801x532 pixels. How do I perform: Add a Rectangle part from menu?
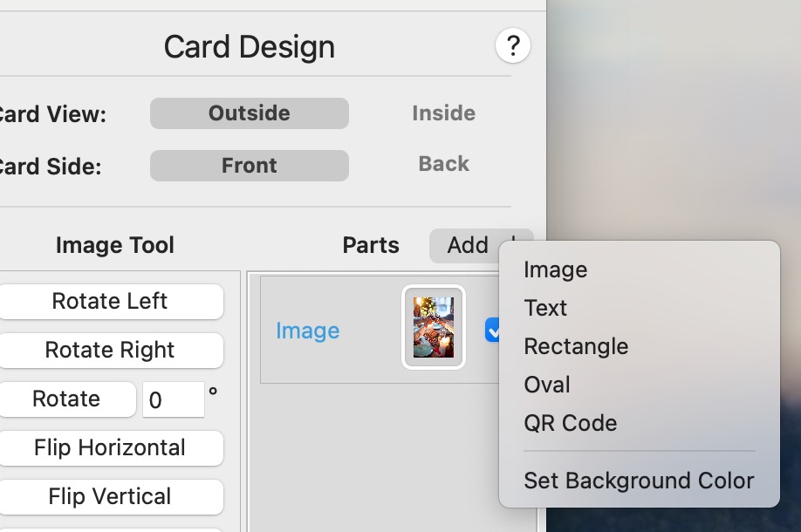point(576,346)
